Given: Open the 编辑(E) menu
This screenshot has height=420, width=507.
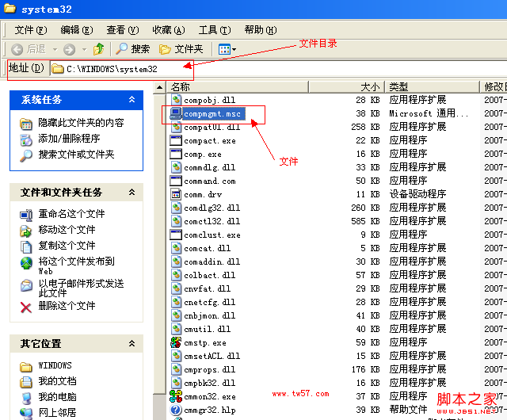Looking at the screenshot, I should pos(77,30).
